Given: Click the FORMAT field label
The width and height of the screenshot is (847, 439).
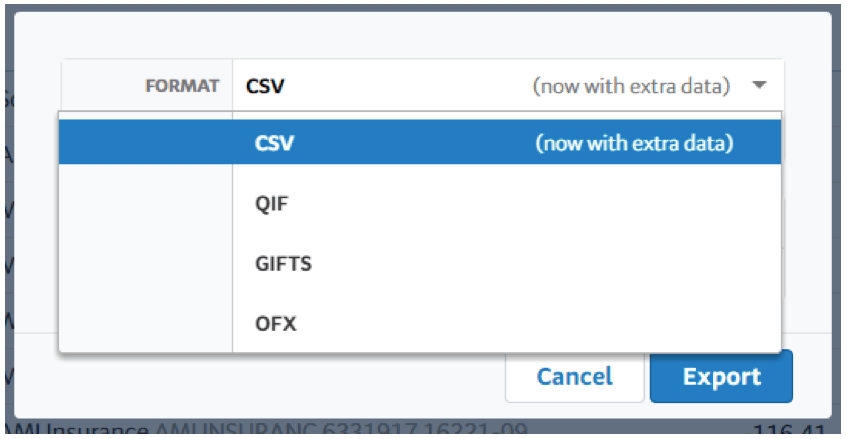Looking at the screenshot, I should point(182,85).
